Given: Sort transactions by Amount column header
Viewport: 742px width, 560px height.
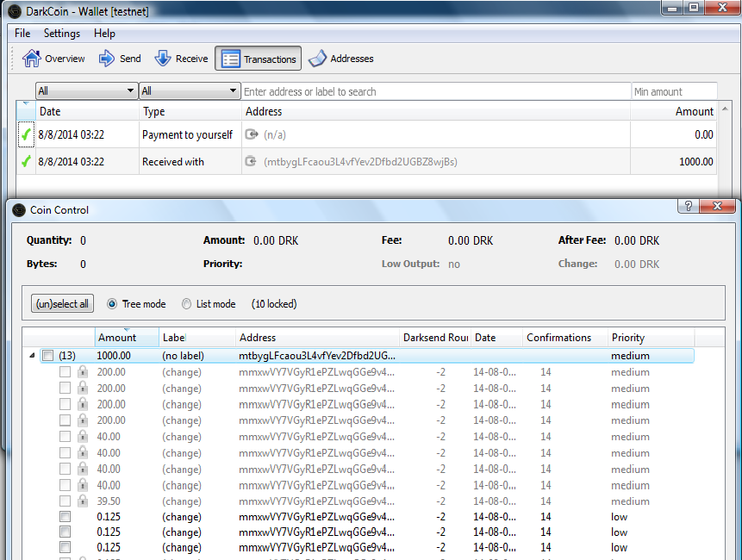Looking at the screenshot, I should pyautogui.click(x=674, y=112).
